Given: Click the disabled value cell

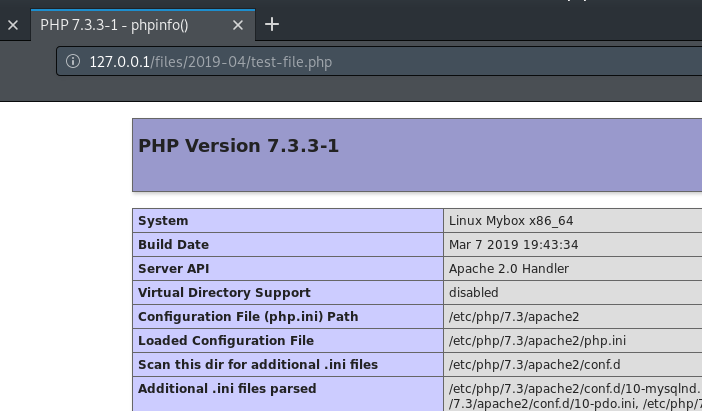Looking at the screenshot, I should [573, 292].
